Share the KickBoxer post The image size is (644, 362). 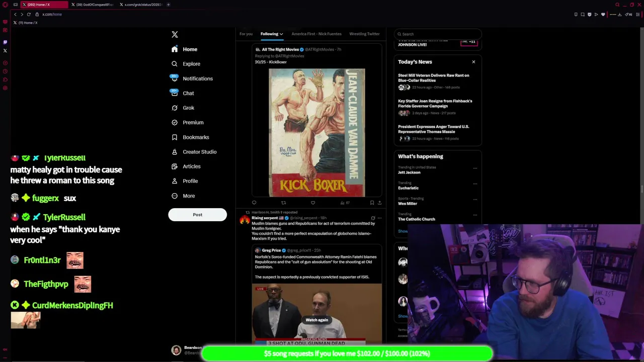pos(379,203)
